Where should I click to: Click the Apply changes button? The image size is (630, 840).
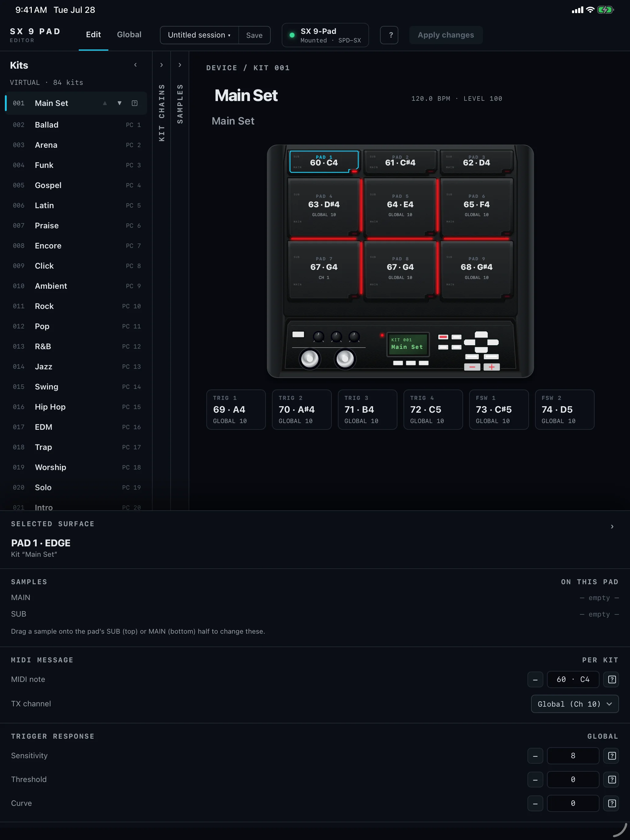coord(446,35)
